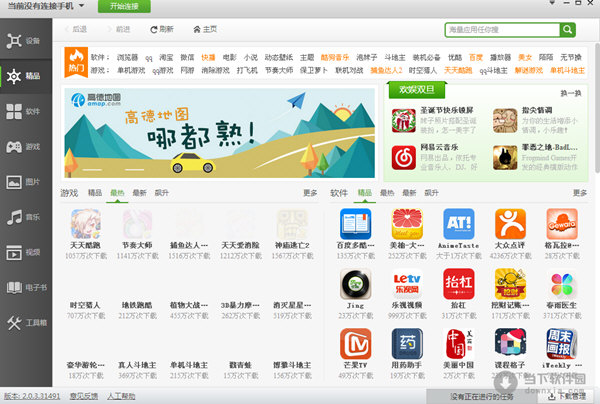600x404 pixels.
Task: Open the 美丽中国 app icon
Action: 459,344
